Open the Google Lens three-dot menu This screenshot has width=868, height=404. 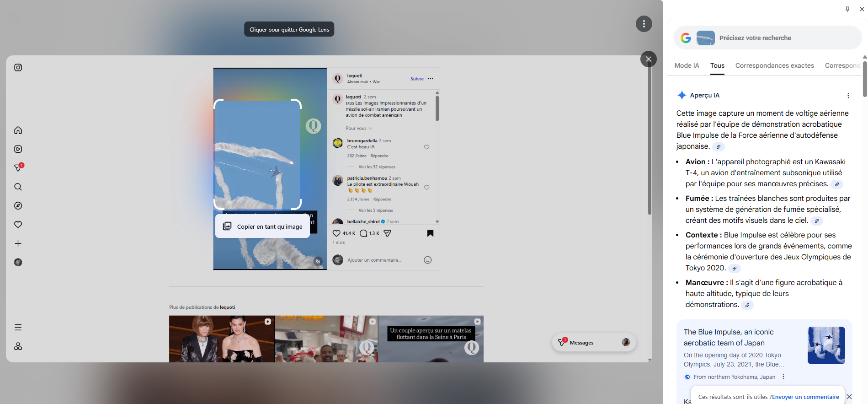point(644,24)
